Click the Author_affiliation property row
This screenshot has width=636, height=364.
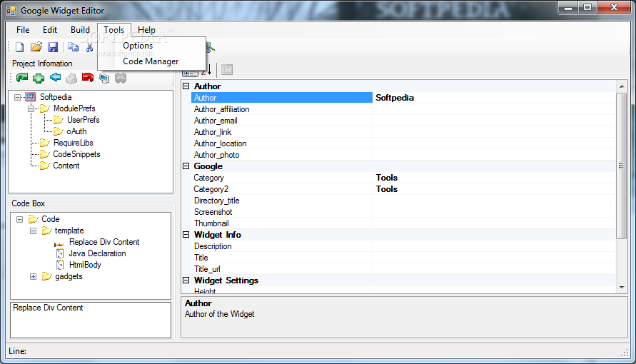pyautogui.click(x=403, y=109)
